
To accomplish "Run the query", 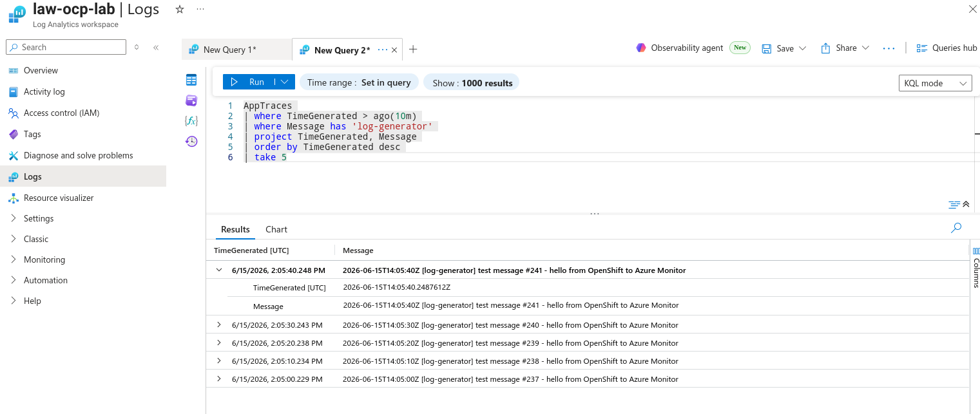I will pos(248,82).
